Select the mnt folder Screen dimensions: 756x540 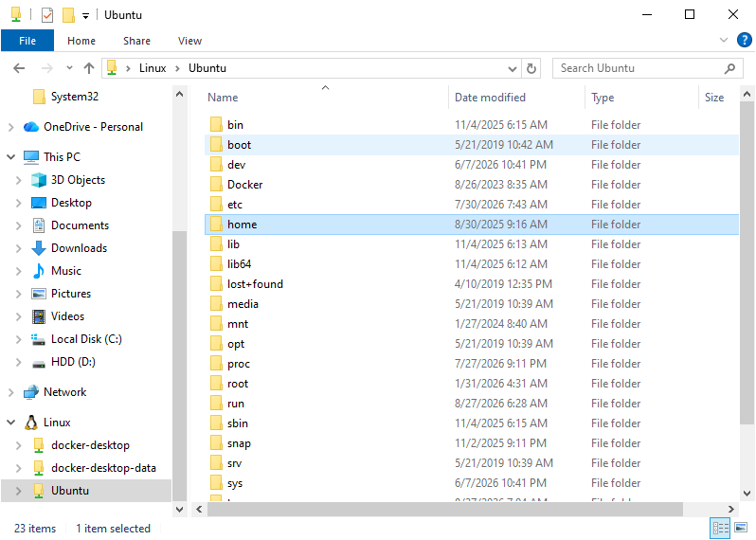pyautogui.click(x=238, y=324)
